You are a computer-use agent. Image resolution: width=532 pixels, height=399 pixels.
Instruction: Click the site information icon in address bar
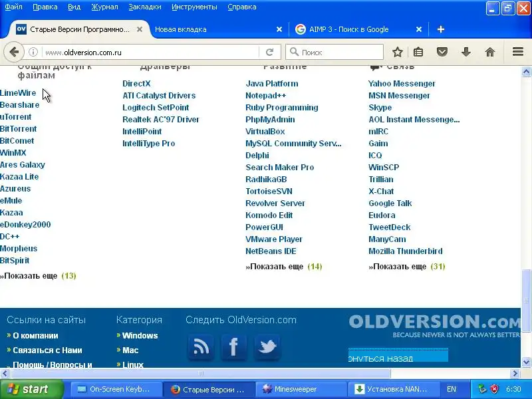(x=33, y=53)
